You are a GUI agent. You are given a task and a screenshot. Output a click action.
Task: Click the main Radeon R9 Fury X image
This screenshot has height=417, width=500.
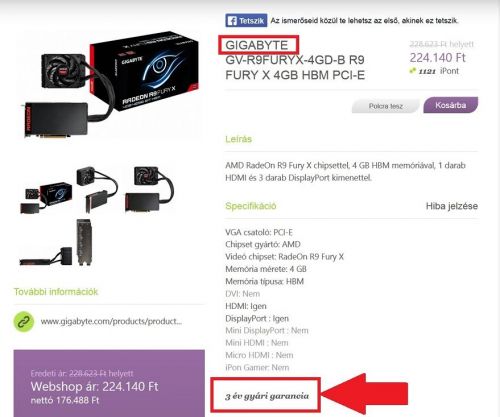(x=111, y=84)
